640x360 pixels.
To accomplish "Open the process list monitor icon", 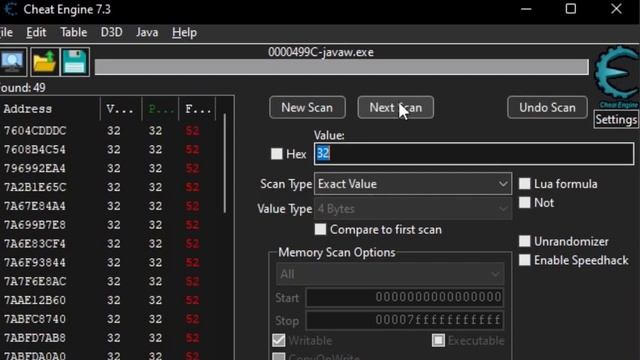I will pyautogui.click(x=13, y=62).
